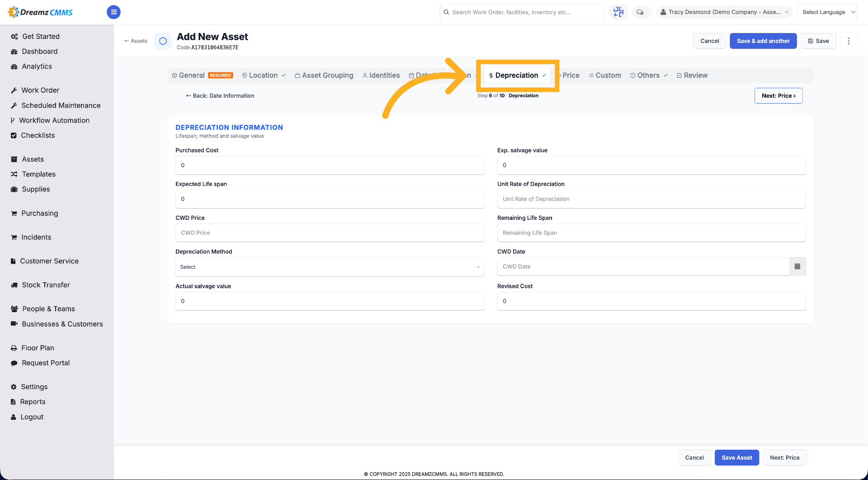The height and width of the screenshot is (480, 868).
Task: Click the top Save button
Action: click(x=818, y=41)
